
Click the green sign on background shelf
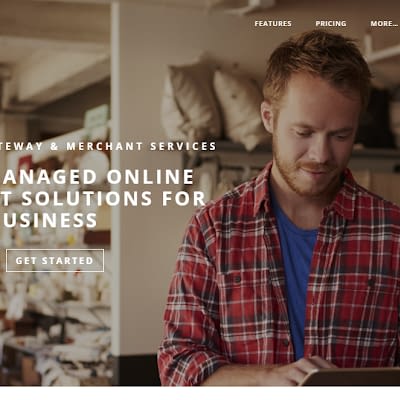click(96, 116)
